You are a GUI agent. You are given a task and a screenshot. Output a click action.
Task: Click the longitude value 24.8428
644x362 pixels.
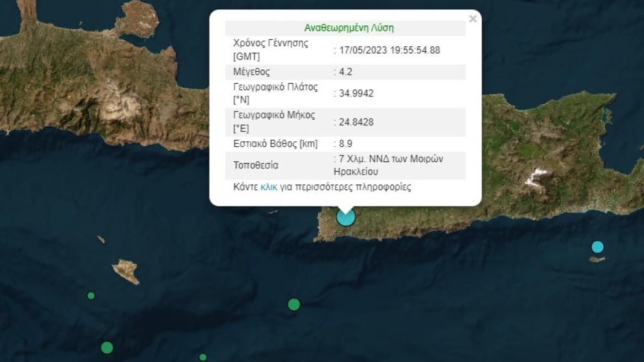tap(357, 122)
